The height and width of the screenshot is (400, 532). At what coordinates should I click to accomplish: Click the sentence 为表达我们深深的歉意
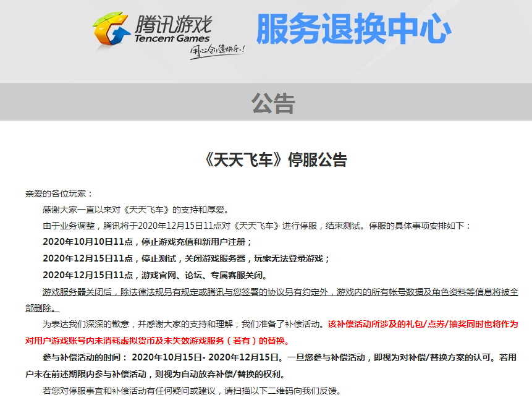point(184,324)
